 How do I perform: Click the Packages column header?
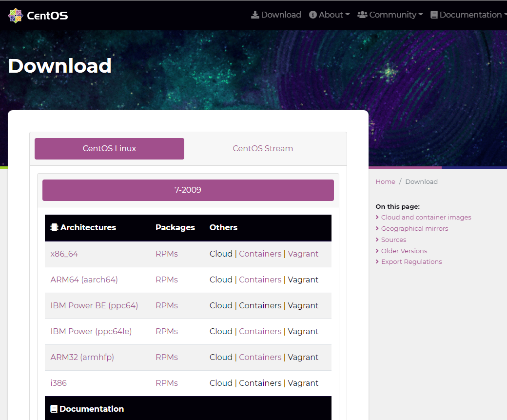pos(175,227)
